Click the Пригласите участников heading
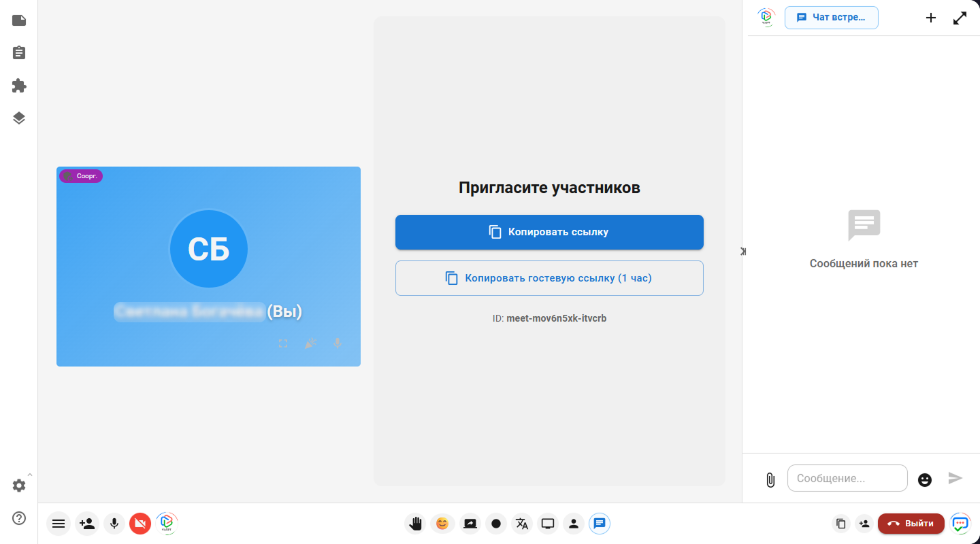Image resolution: width=980 pixels, height=544 pixels. pyautogui.click(x=549, y=188)
